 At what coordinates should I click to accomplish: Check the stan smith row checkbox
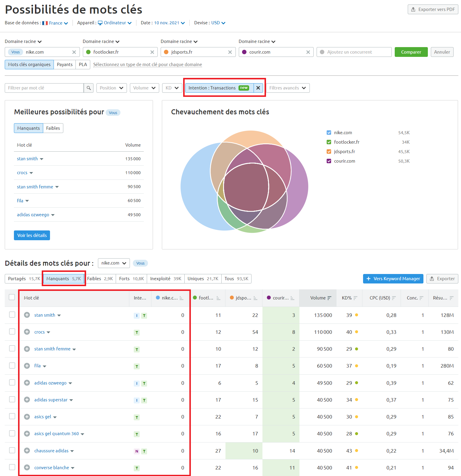(x=12, y=315)
